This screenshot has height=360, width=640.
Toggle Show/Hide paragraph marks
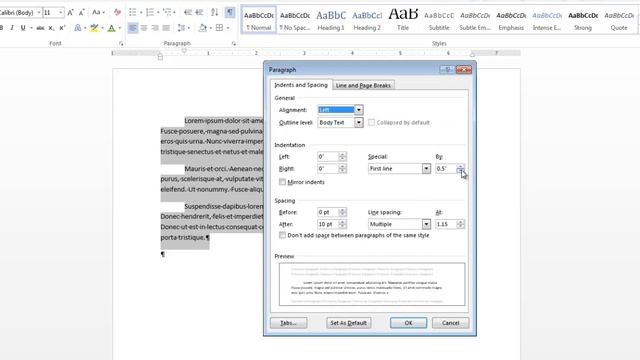pyautogui.click(x=230, y=13)
